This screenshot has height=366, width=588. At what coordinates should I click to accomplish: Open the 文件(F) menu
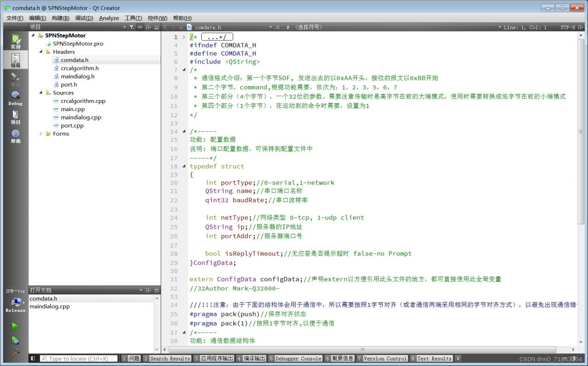click(x=15, y=18)
